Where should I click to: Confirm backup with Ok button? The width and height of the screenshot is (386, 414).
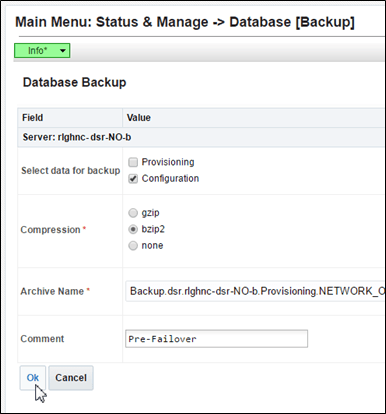(x=33, y=378)
